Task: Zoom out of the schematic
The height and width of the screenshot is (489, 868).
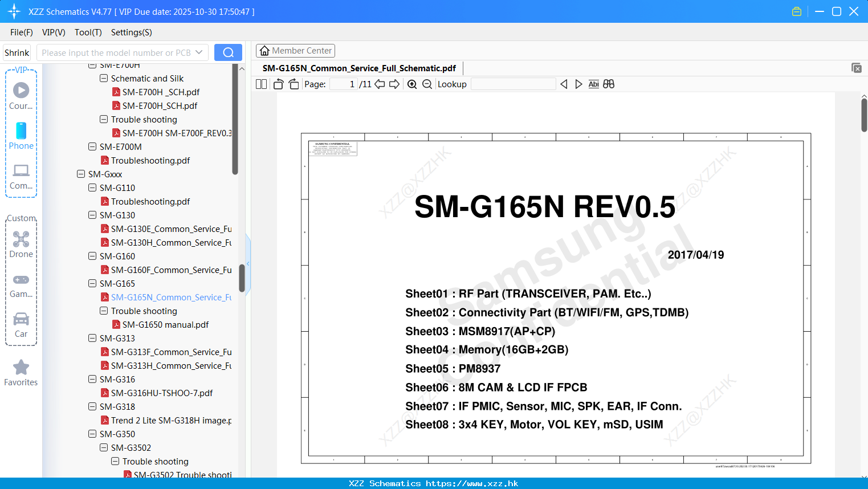Action: tap(427, 84)
